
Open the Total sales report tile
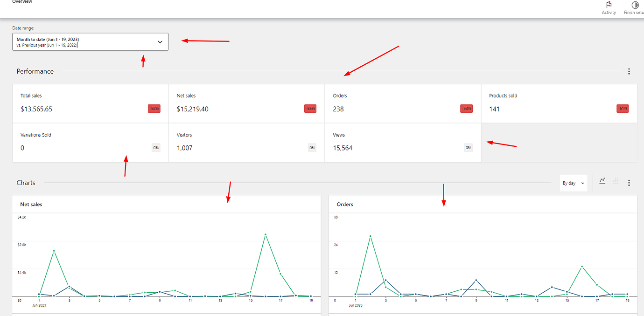coord(90,103)
